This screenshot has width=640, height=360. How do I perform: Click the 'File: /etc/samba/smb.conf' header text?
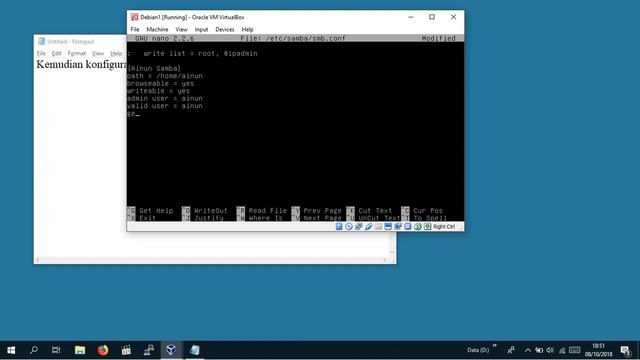(x=293, y=38)
